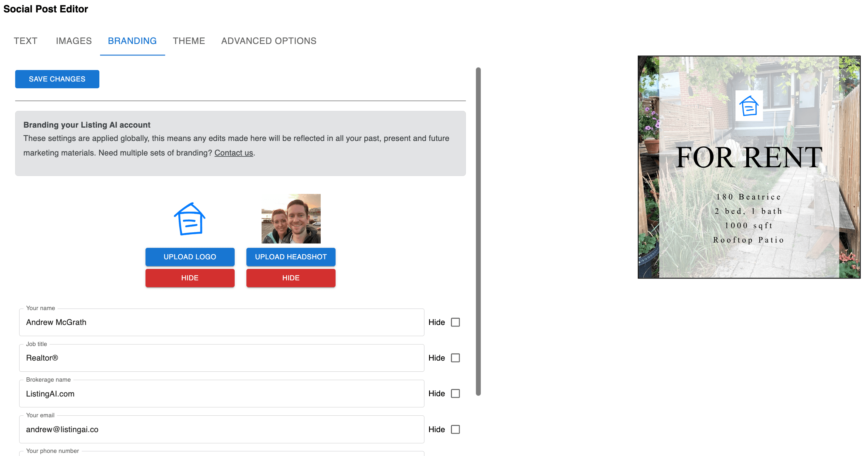The width and height of the screenshot is (868, 456).
Task: Toggle Hide checkbox for Brokerage name
Action: (456, 393)
